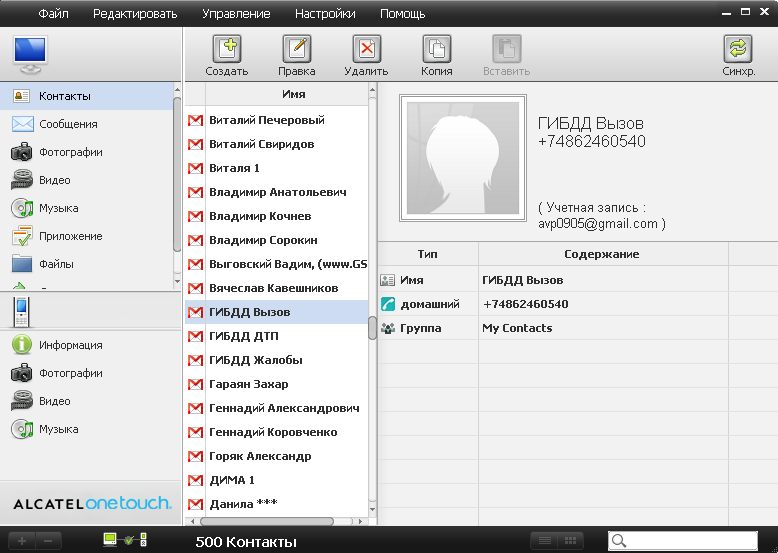Click inside the search input field
Screen dimensions: 778x553
pos(691,541)
